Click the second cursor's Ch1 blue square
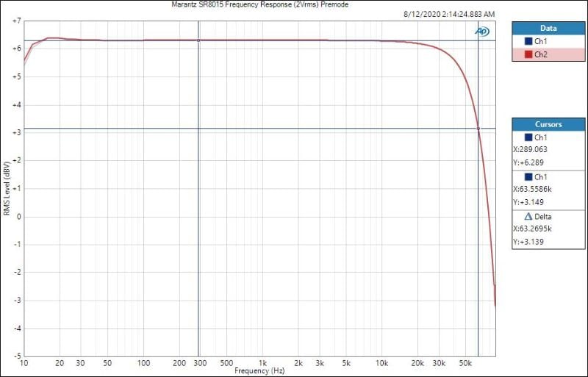Image resolution: width=588 pixels, height=377 pixels. 528,177
